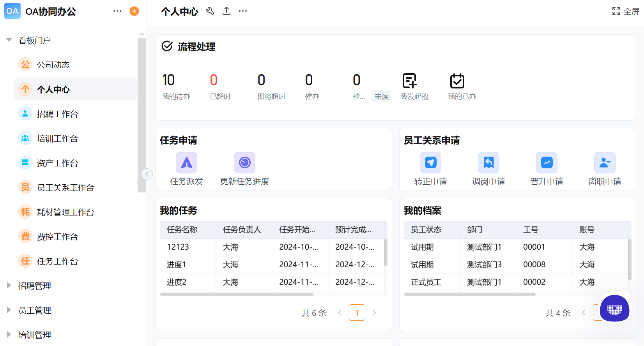Select 我的档案 row 正式员工

coord(516,282)
